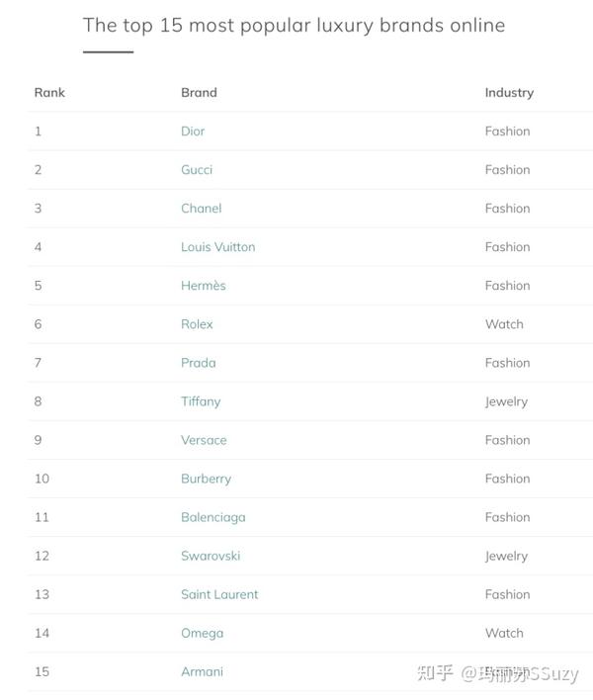The height and width of the screenshot is (700, 593).
Task: Open the Chanel brand link
Action: [x=201, y=209]
